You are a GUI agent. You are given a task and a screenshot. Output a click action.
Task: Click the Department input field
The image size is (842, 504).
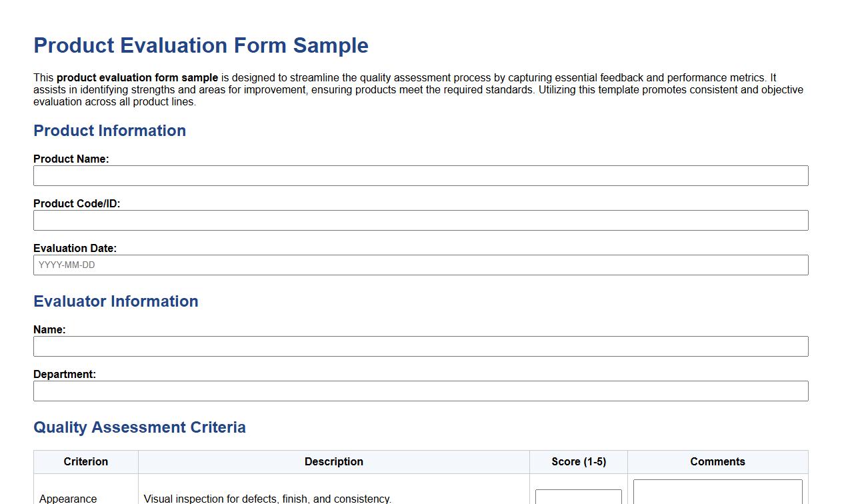coord(420,391)
